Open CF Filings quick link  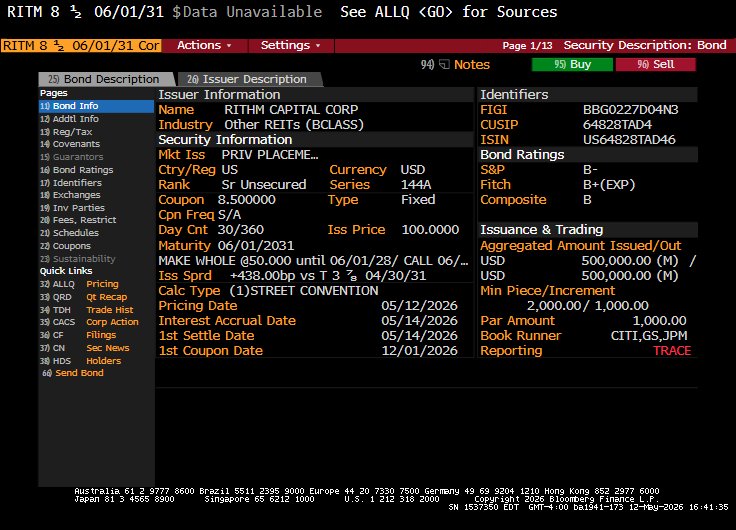click(77, 335)
